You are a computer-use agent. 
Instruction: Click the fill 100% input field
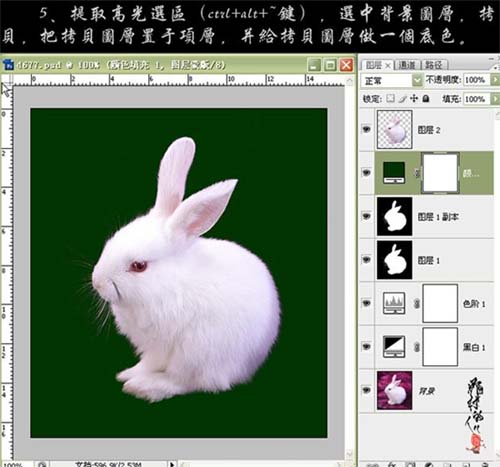pyautogui.click(x=476, y=99)
